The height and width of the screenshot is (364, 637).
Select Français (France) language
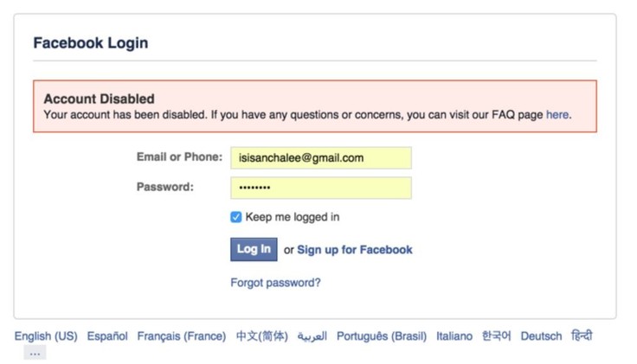(182, 336)
